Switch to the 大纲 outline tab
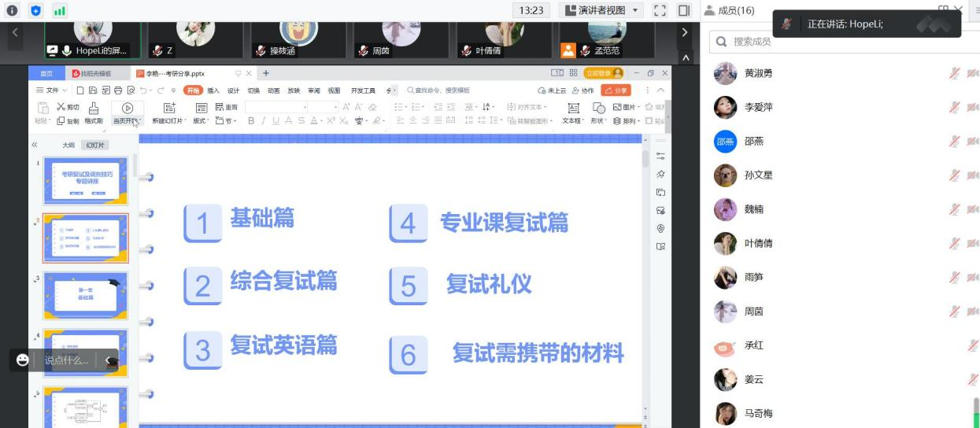 coord(68,146)
